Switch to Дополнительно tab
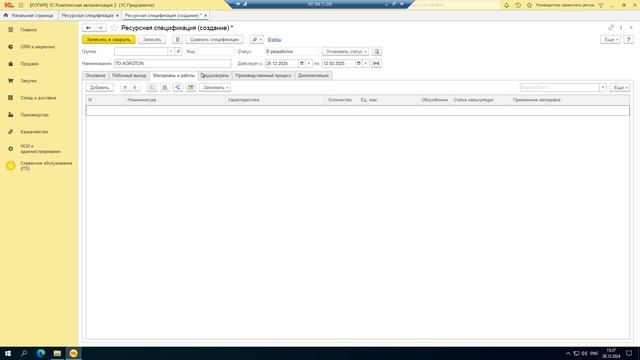The height and width of the screenshot is (360, 640). coord(313,76)
